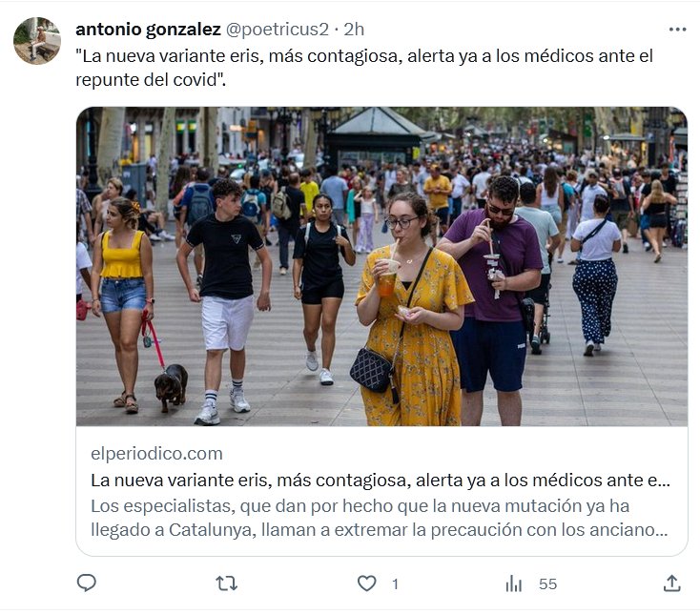Open the @poetricus2 handle link

coord(278,30)
